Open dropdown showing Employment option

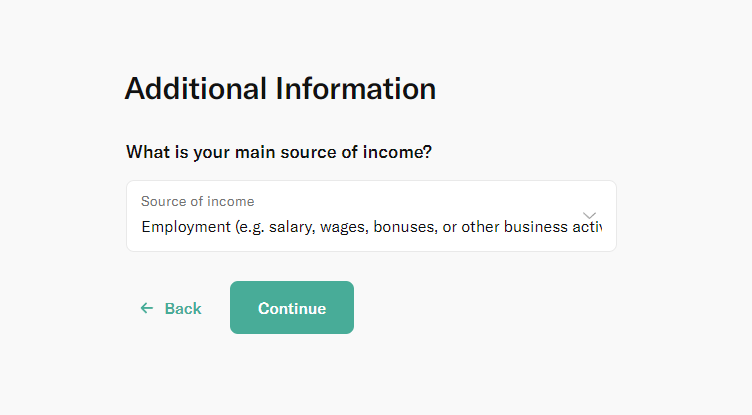371,216
